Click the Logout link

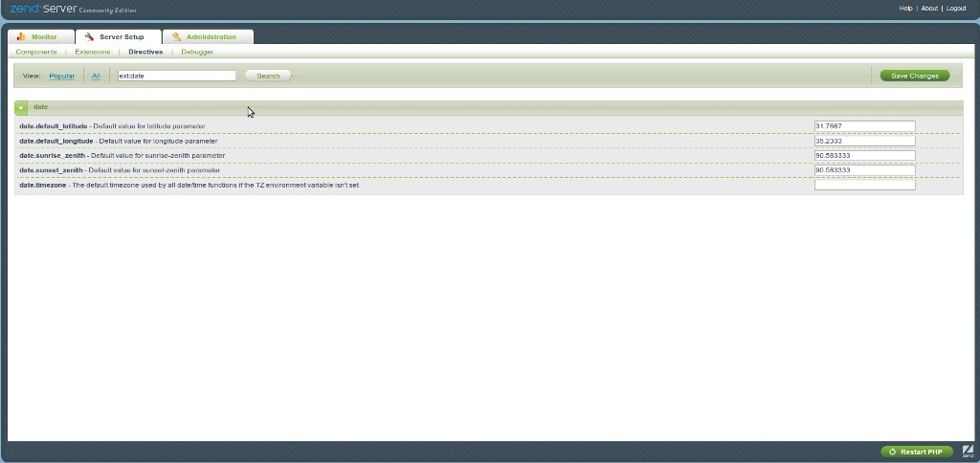tap(956, 8)
